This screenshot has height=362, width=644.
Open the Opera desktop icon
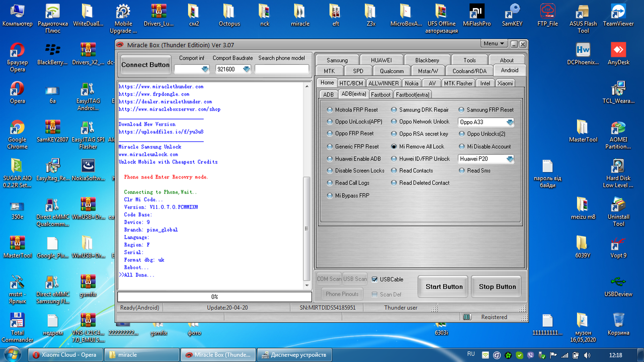pos(17,93)
